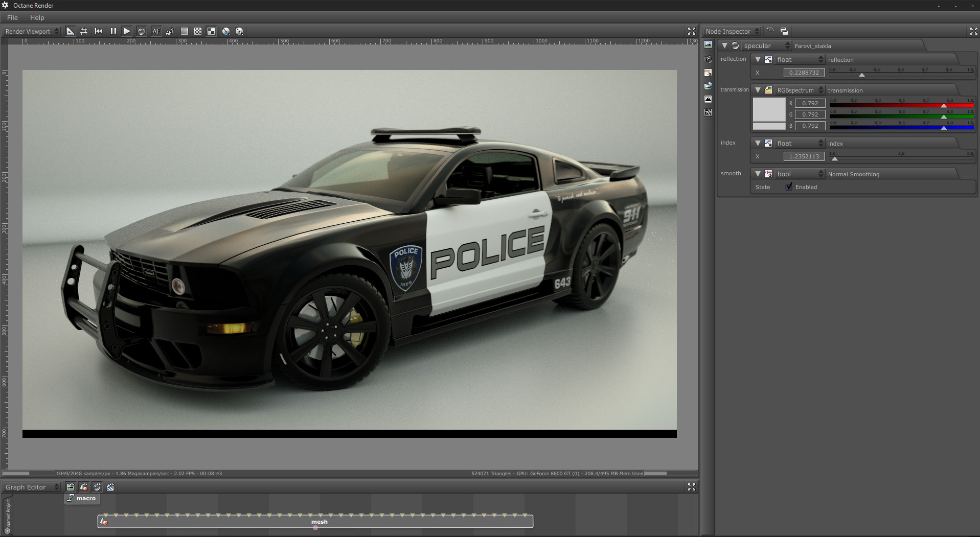Adjust the reflection slider handle
Image resolution: width=980 pixels, height=537 pixels.
862,75
